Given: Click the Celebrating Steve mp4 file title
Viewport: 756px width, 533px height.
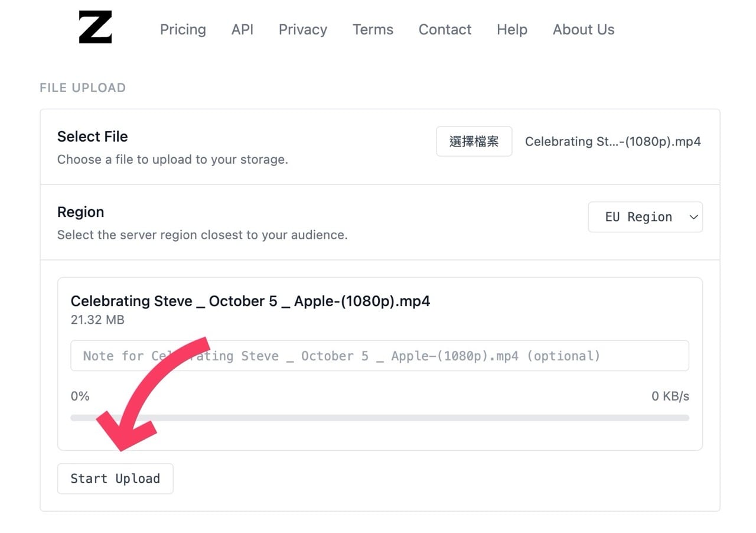Looking at the screenshot, I should tap(250, 301).
